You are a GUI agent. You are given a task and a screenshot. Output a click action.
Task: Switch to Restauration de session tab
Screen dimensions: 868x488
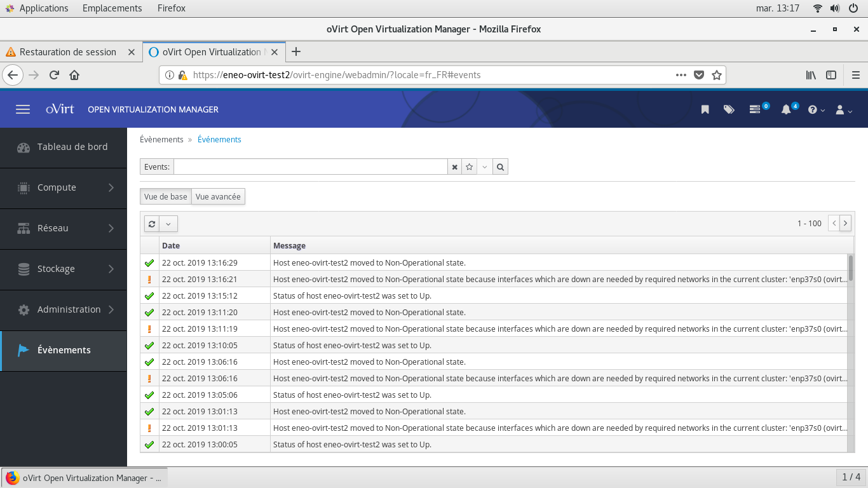click(x=68, y=52)
